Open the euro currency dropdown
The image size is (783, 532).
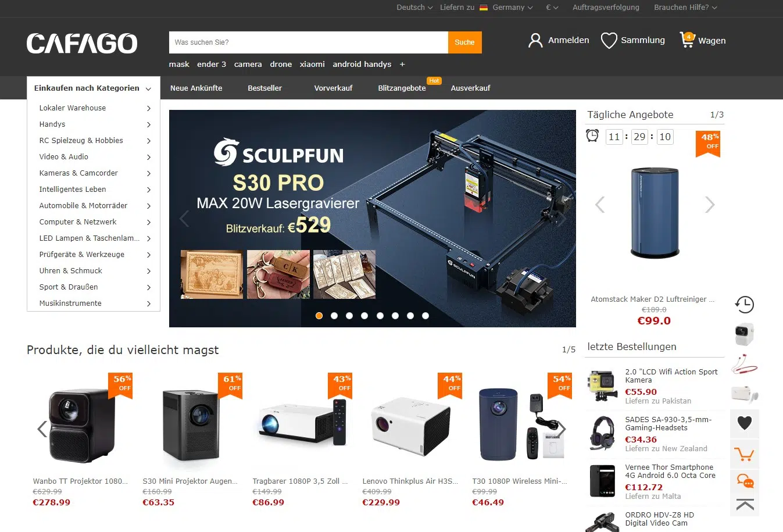pyautogui.click(x=552, y=8)
